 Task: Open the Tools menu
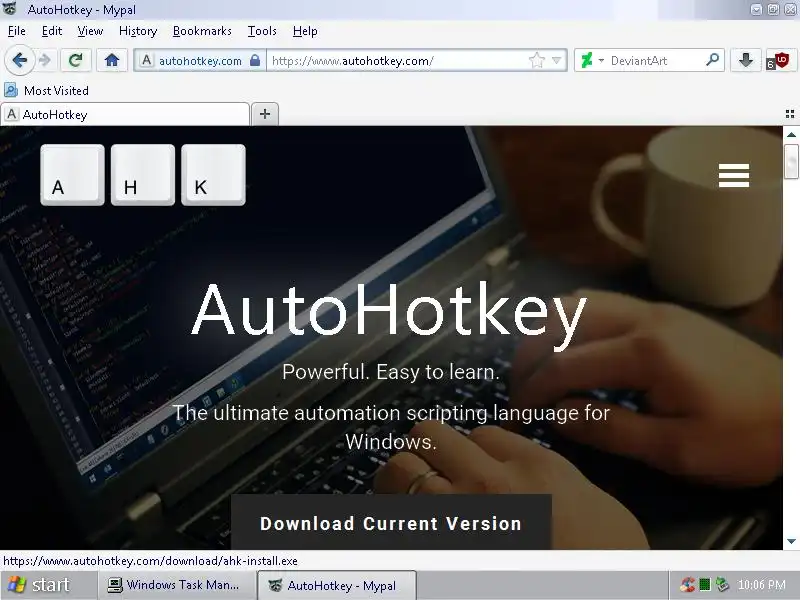click(262, 31)
